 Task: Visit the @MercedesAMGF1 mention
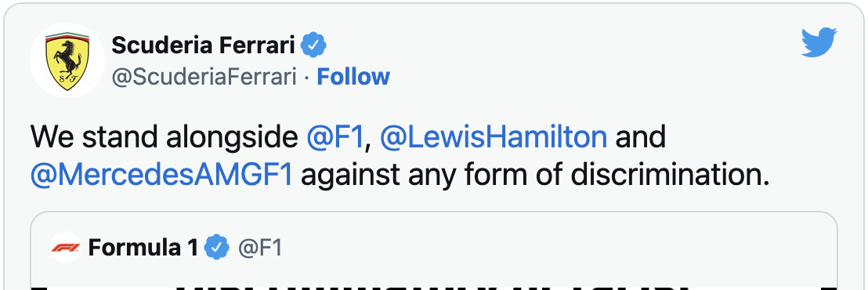161,176
